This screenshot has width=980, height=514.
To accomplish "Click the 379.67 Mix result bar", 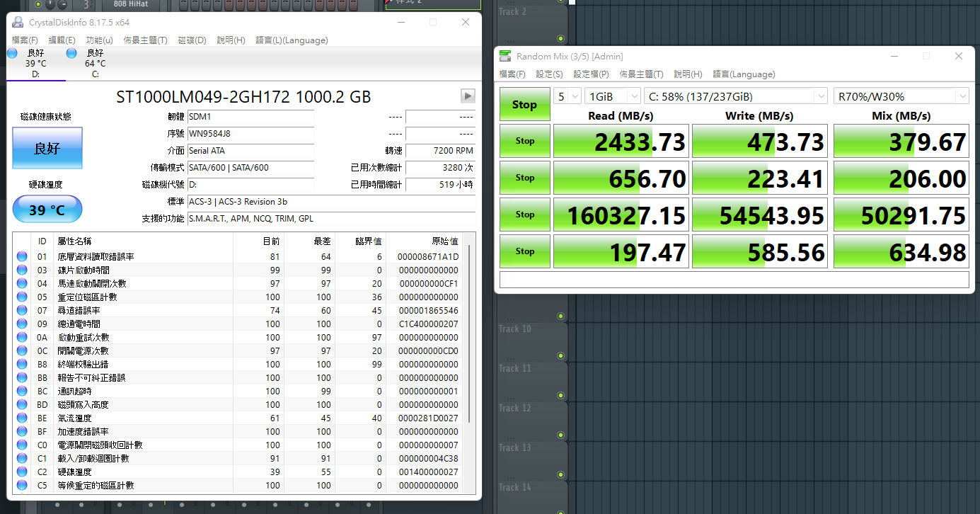I will pyautogui.click(x=901, y=141).
